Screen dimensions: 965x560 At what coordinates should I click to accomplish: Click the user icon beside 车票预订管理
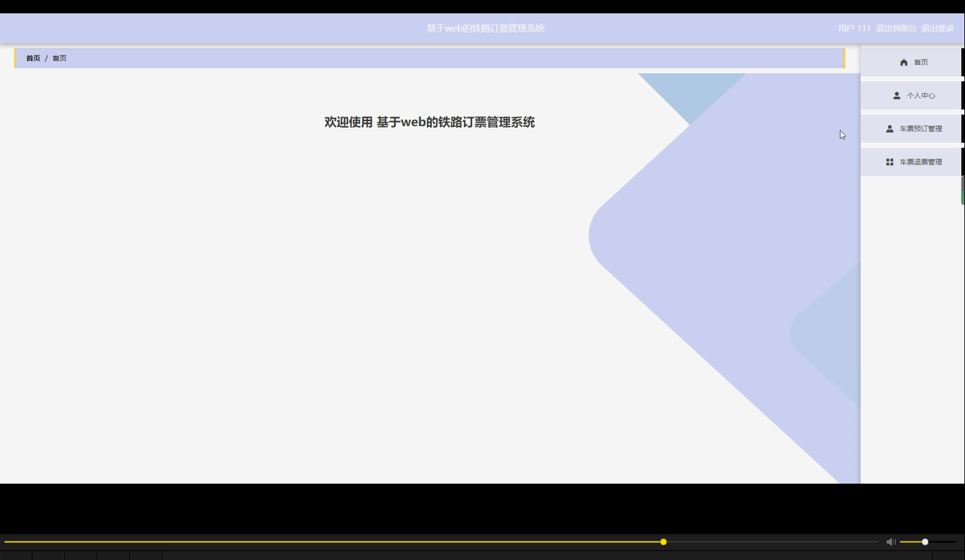[x=889, y=128]
